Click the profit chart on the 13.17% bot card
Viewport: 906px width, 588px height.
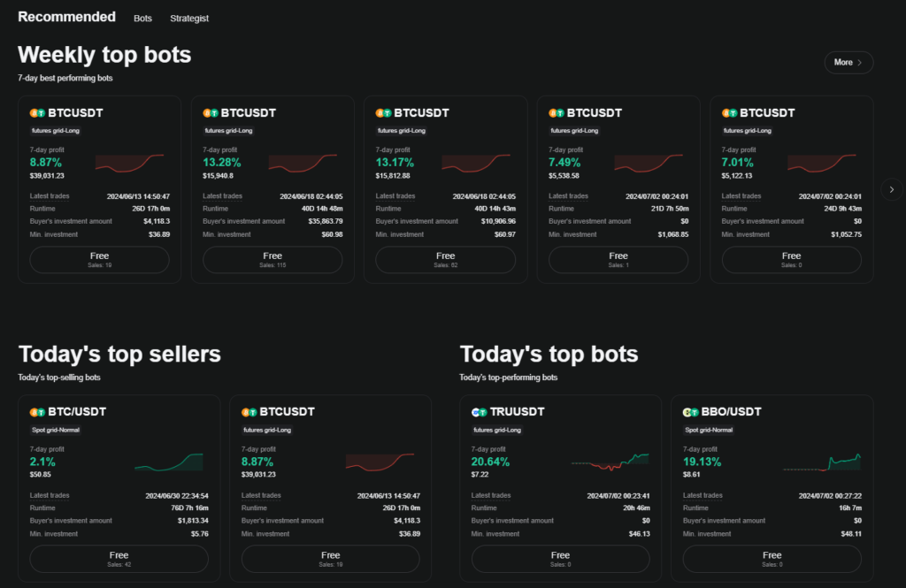(475, 164)
